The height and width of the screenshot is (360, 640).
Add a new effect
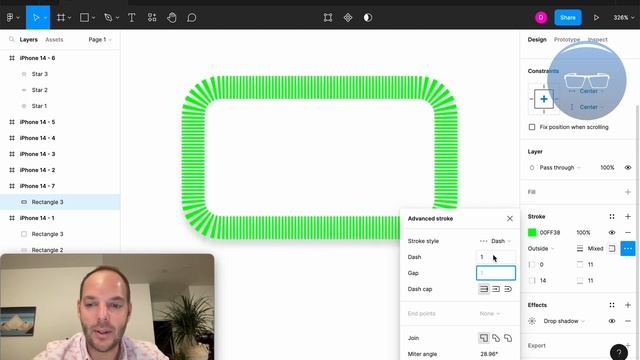point(628,305)
